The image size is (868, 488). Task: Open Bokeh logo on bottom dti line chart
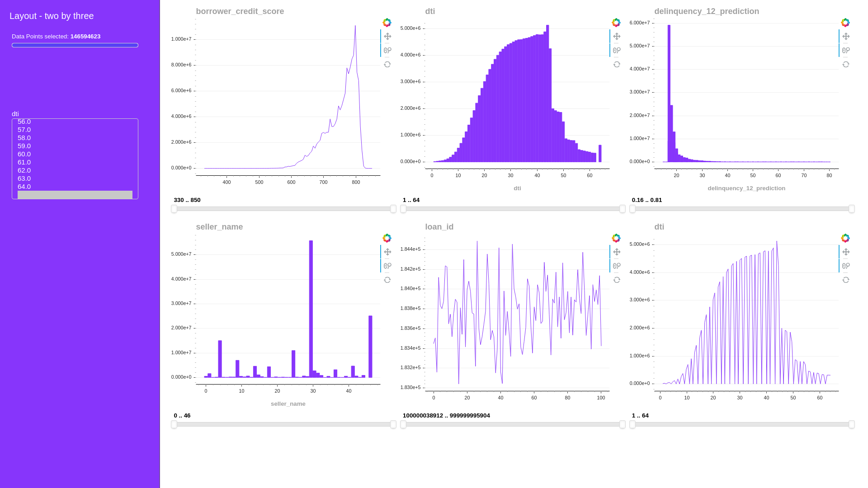845,238
